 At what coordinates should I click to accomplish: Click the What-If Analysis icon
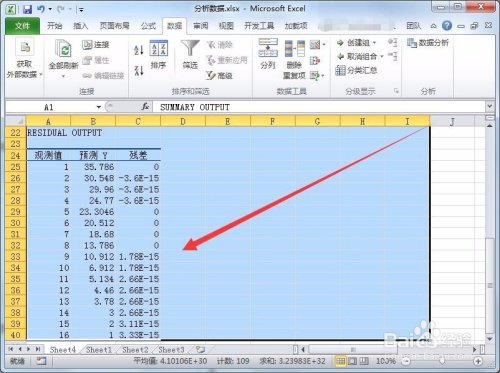(315, 76)
